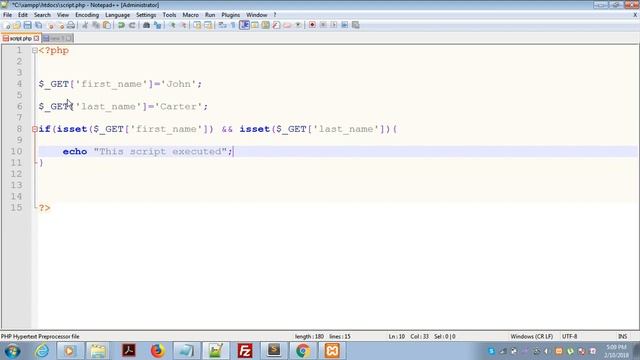The width and height of the screenshot is (640, 360).
Task: Click the closing ?> tag
Action: tap(44, 208)
